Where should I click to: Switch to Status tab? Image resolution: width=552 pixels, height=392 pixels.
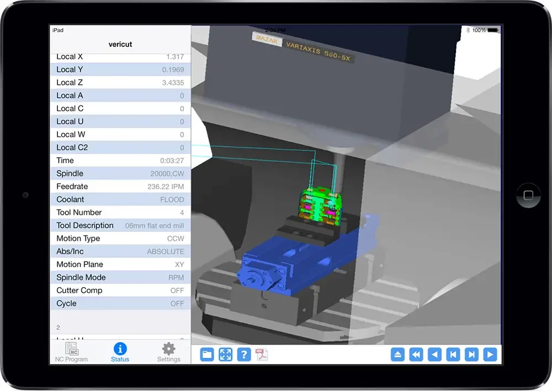click(120, 352)
